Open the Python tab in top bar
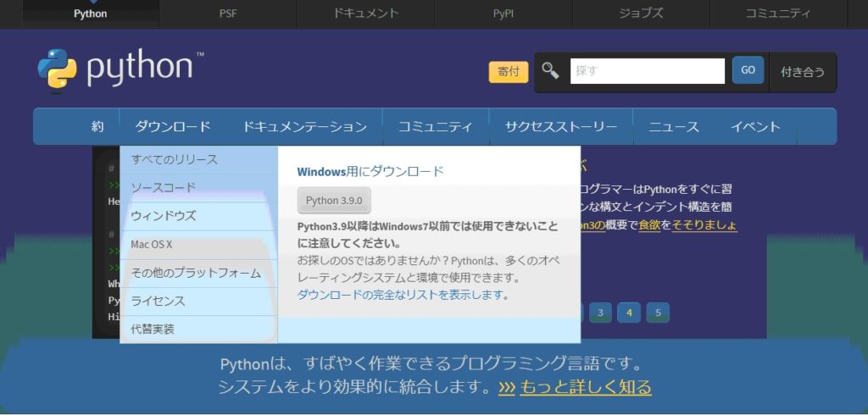The height and width of the screenshot is (415, 868). point(90,14)
